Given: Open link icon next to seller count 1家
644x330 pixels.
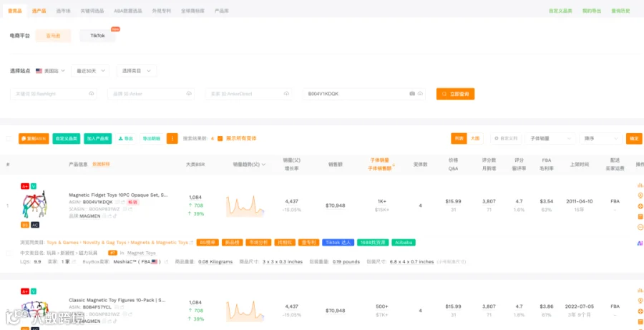Looking at the screenshot, I should point(74,262).
